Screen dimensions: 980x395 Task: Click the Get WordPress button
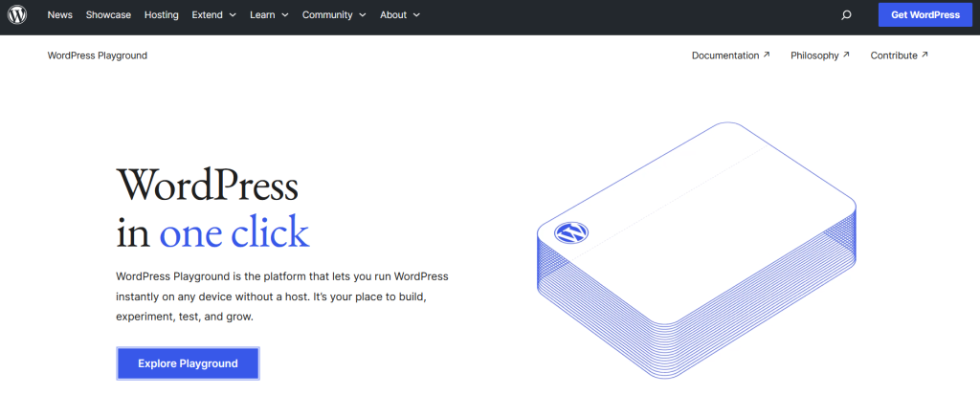pos(925,15)
